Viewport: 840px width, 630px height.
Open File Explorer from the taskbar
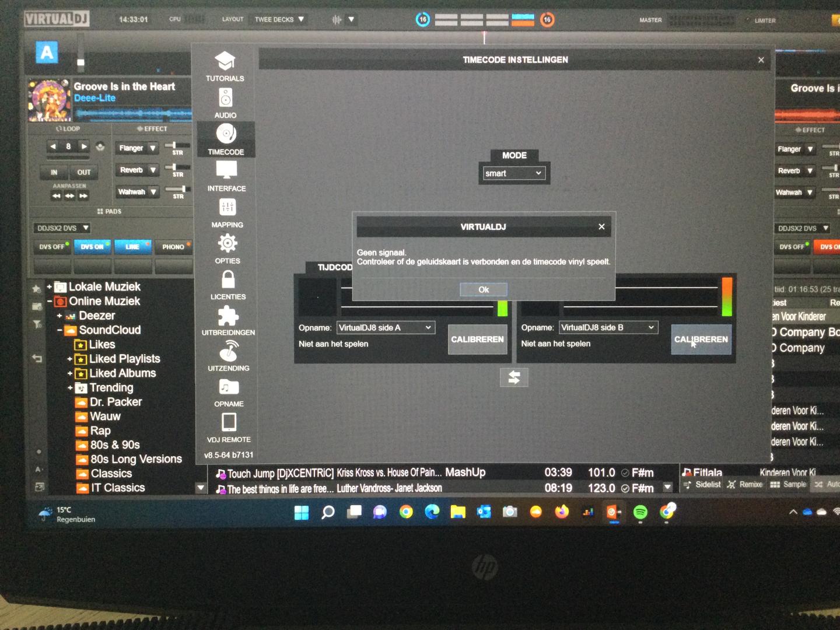point(458,512)
